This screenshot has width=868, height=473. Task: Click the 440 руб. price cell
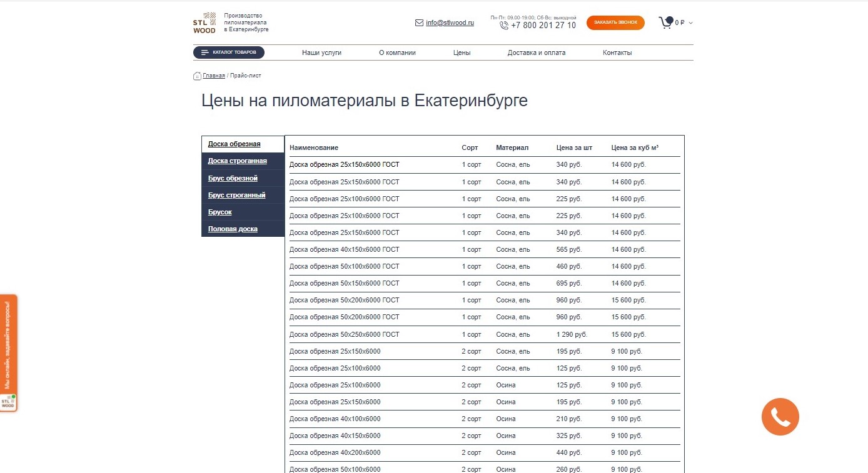coord(568,452)
